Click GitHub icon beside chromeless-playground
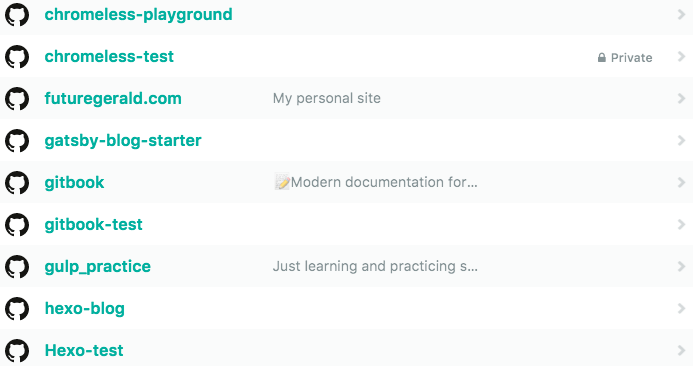 tap(17, 15)
